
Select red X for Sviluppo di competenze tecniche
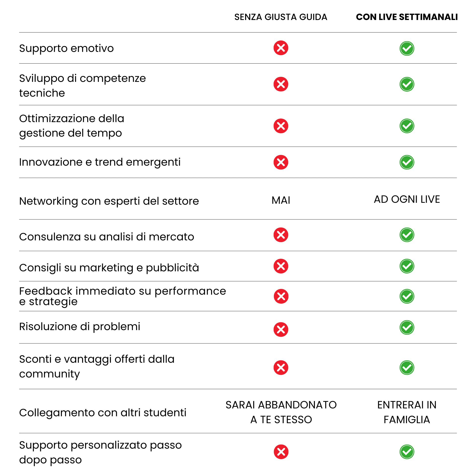[x=281, y=84]
